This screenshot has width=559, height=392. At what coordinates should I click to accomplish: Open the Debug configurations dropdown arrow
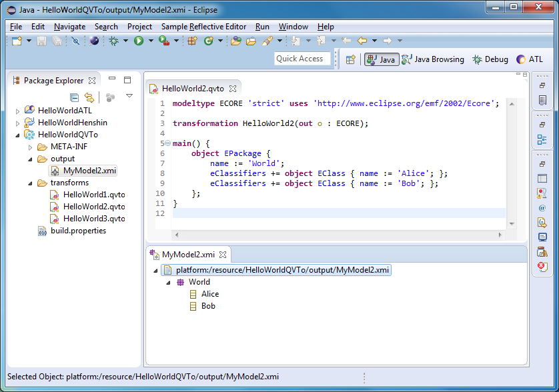point(125,41)
